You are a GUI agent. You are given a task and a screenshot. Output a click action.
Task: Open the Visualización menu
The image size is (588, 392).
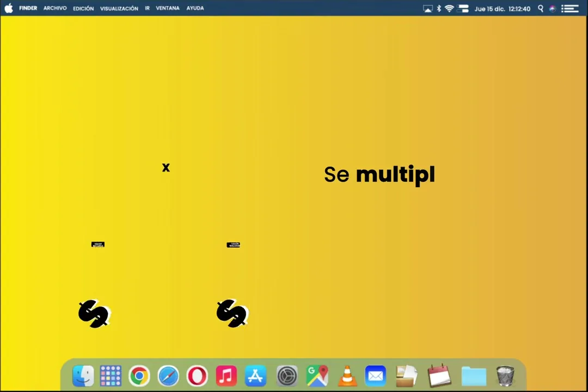119,8
